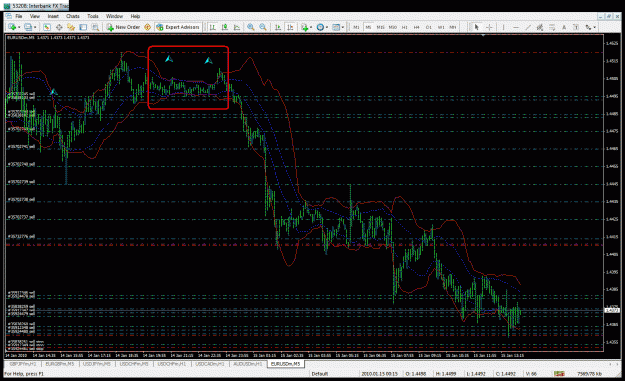Expand the Arrows tool dropdown arrow
The image size is (625, 381).
coord(595,27)
